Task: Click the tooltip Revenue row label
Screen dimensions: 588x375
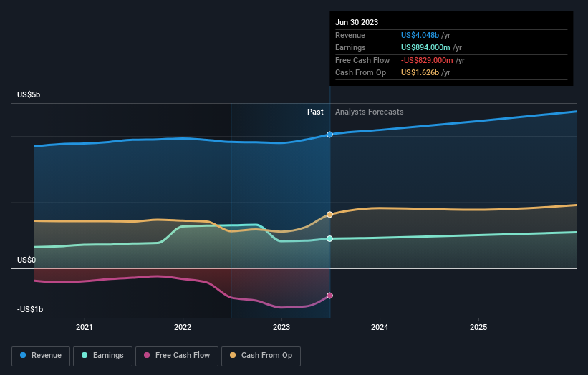Action: 350,35
